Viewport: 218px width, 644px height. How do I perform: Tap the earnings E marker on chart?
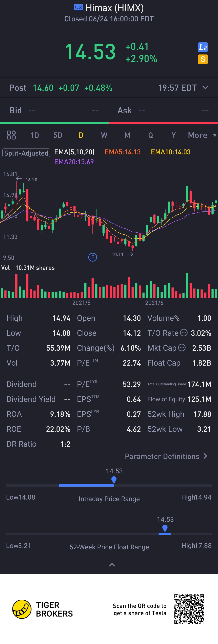(92, 257)
